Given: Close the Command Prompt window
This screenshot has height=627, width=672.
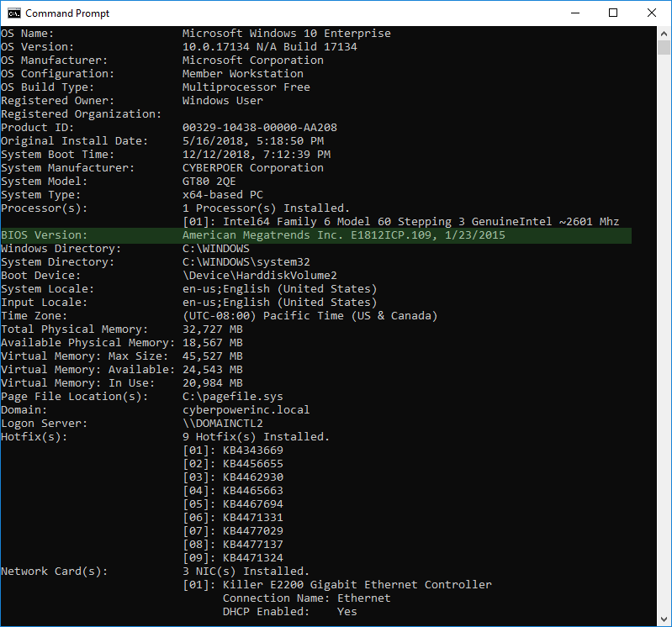Looking at the screenshot, I should tap(652, 13).
